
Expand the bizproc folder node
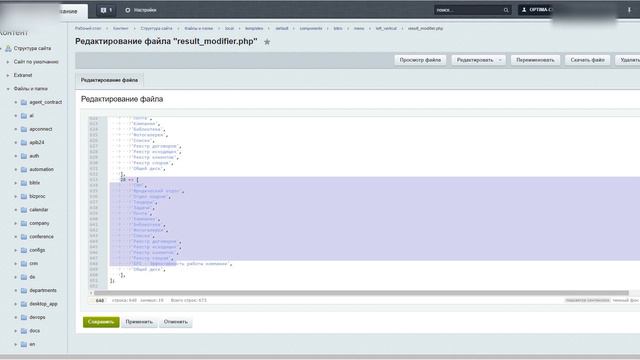[x=16, y=196]
